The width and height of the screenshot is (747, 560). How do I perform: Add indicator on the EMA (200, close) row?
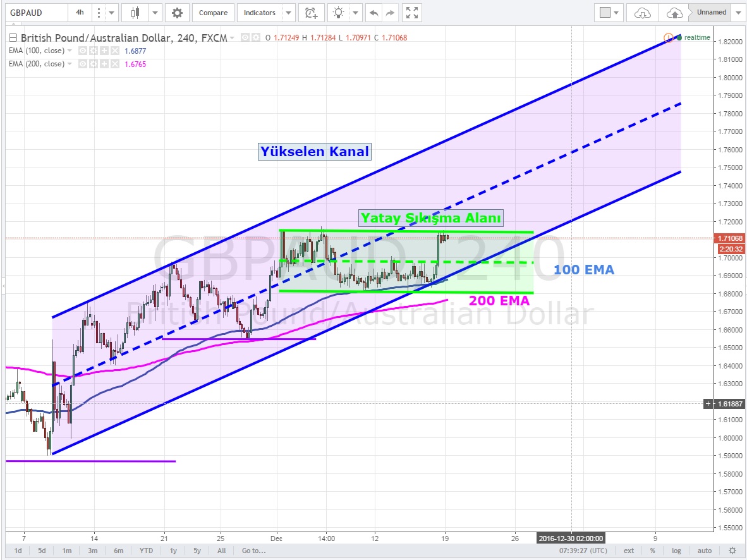point(104,64)
